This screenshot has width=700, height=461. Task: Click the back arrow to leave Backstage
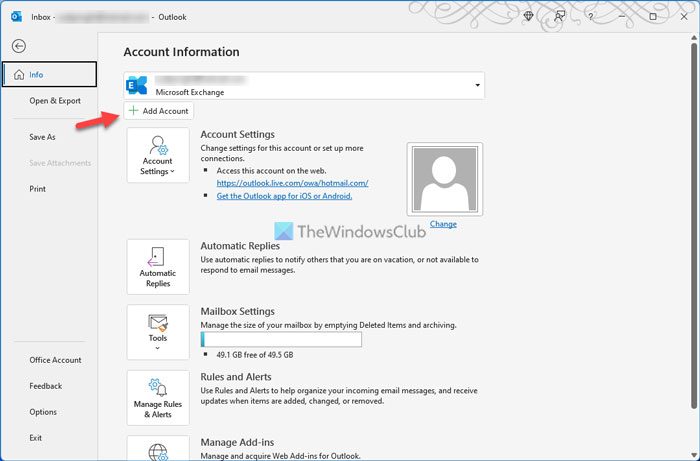tap(19, 46)
